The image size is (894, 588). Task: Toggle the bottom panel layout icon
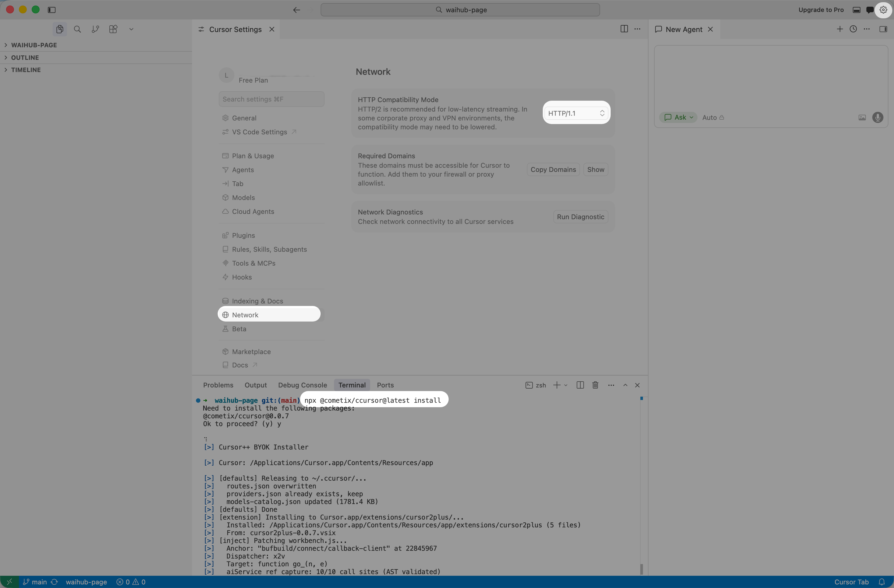[856, 10]
